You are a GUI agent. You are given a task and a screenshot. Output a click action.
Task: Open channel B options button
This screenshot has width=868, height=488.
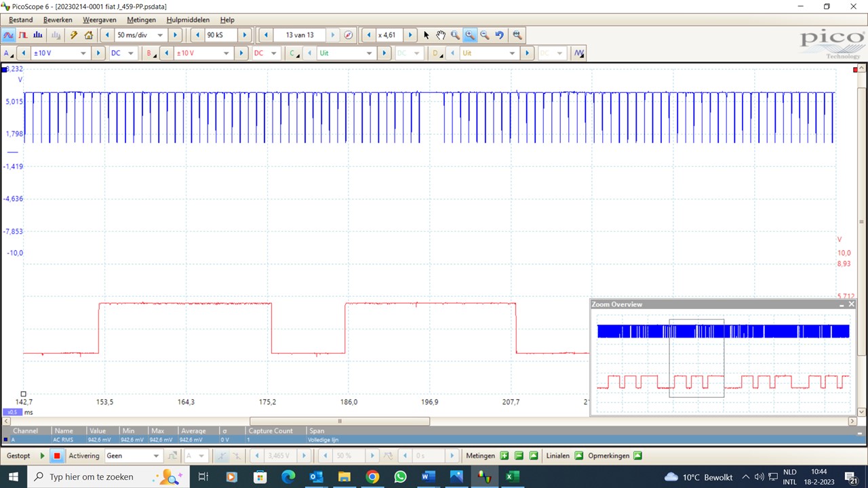[x=151, y=53]
